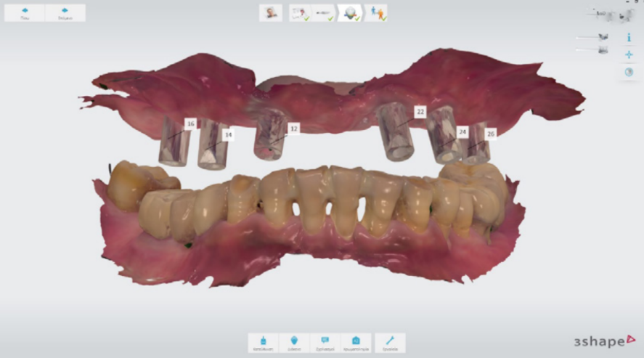This screenshot has width=644, height=358.
Task: Select the trim brush tool in bottom toolbar
Action: point(263,342)
